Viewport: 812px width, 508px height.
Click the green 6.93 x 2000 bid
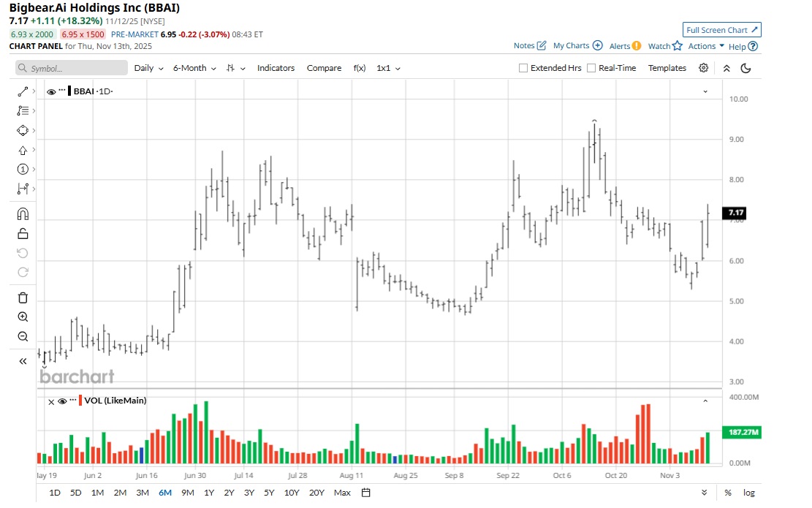pos(32,34)
